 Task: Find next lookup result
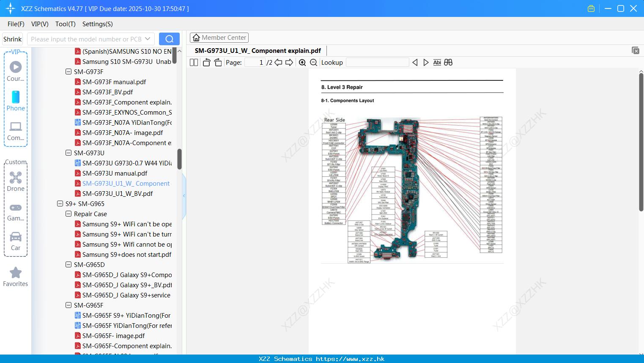click(x=426, y=63)
